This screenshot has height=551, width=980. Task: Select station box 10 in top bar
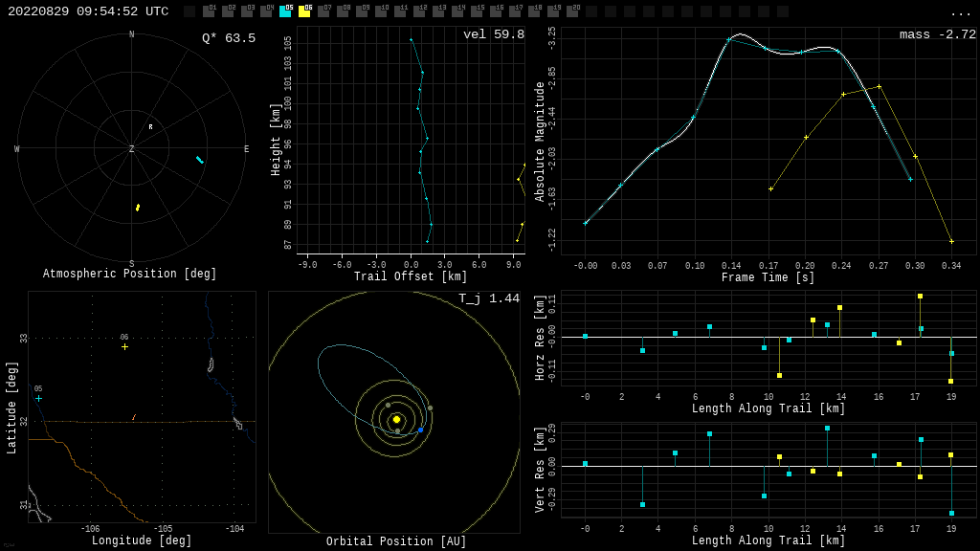tap(381, 11)
